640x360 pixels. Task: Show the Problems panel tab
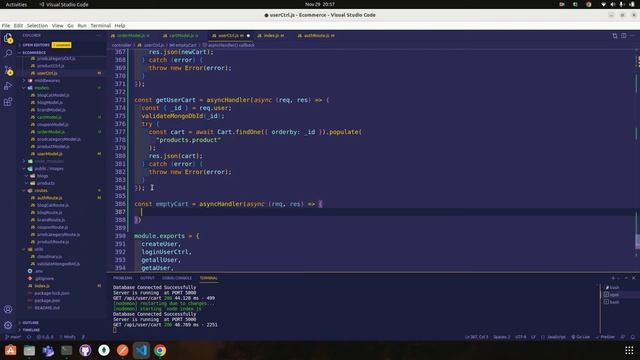(122, 278)
